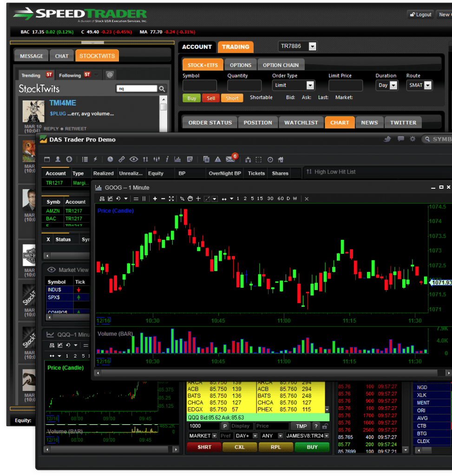Open the Order Type Limit dropdown
Screen dimensions: 452x476
310,86
